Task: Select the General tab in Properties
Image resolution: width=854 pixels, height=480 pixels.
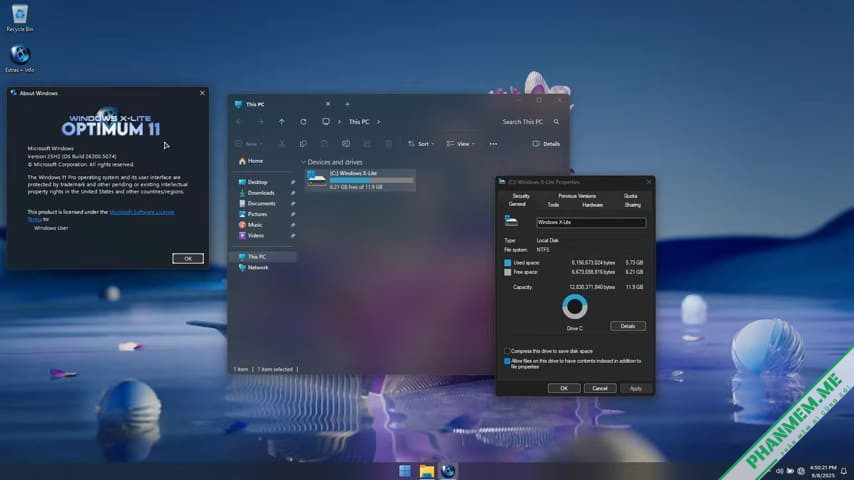Action: (517, 204)
